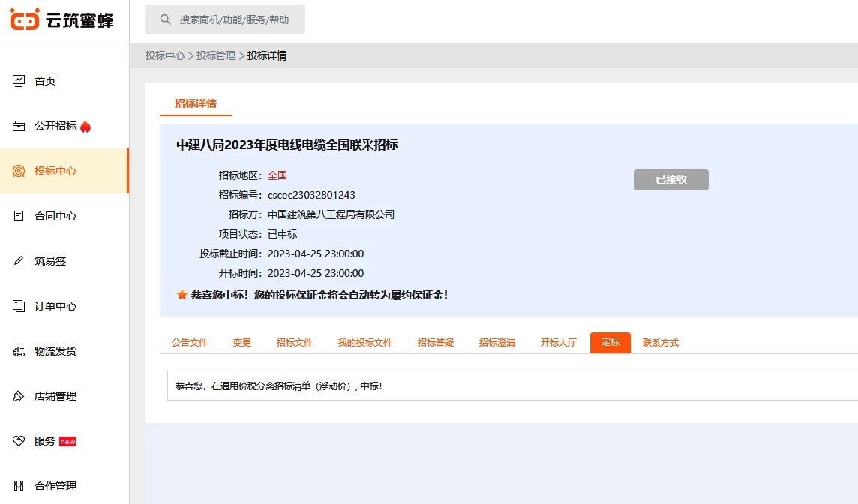Open the 招标文件 tab
Screen dimensions: 858x504
[295, 343]
